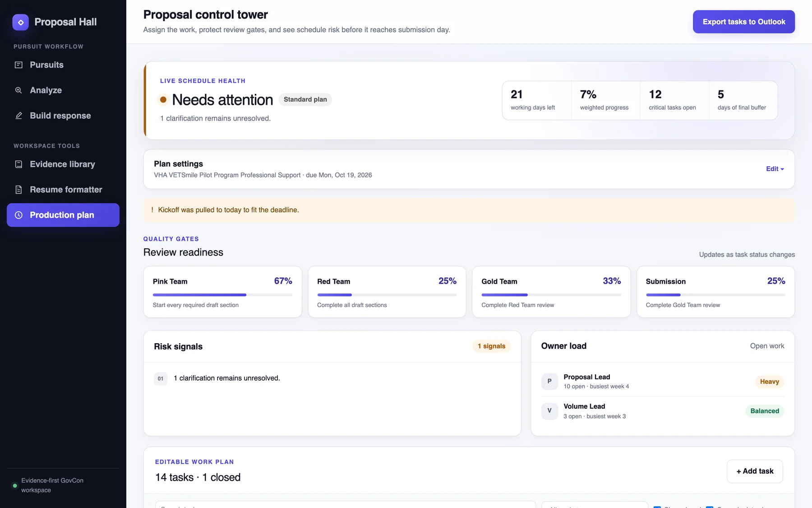Click the Submission progress bar
812x508 pixels.
pos(715,295)
